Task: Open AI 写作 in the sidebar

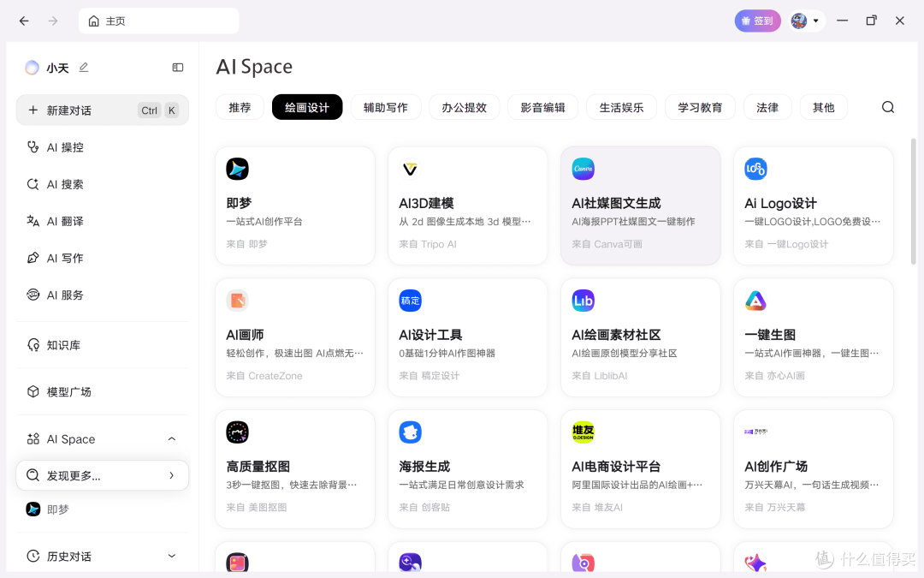Action: [x=102, y=259]
